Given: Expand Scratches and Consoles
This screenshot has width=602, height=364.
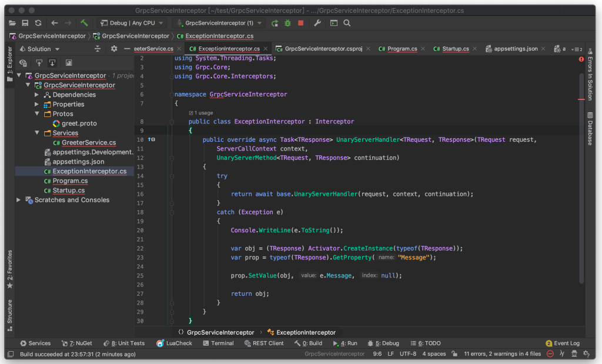Looking at the screenshot, I should (18, 200).
